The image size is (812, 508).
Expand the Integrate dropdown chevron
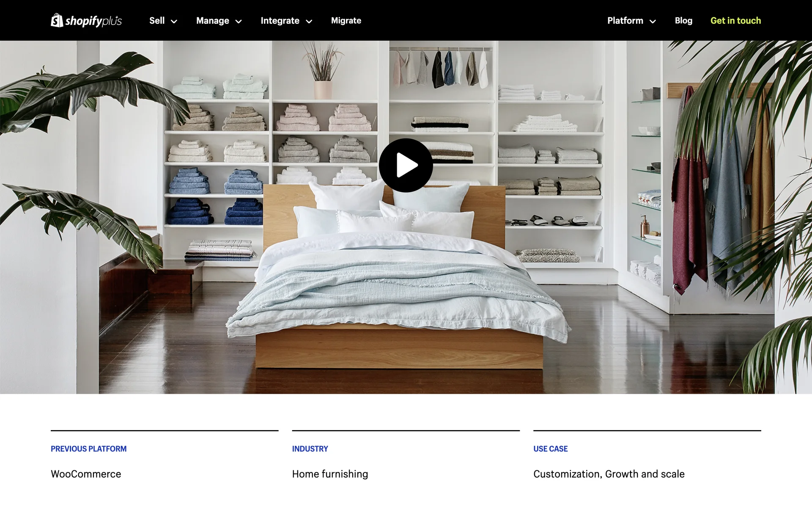(x=309, y=22)
